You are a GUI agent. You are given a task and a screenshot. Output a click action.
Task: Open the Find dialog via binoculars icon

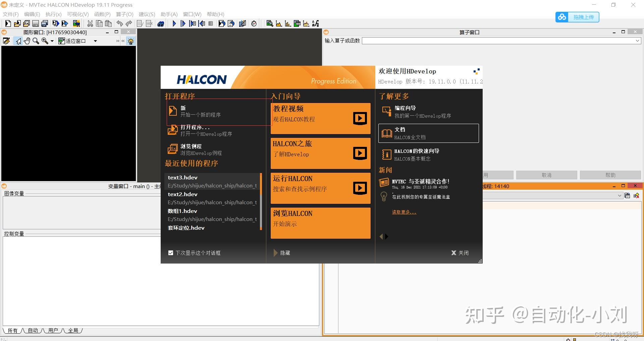[161, 23]
